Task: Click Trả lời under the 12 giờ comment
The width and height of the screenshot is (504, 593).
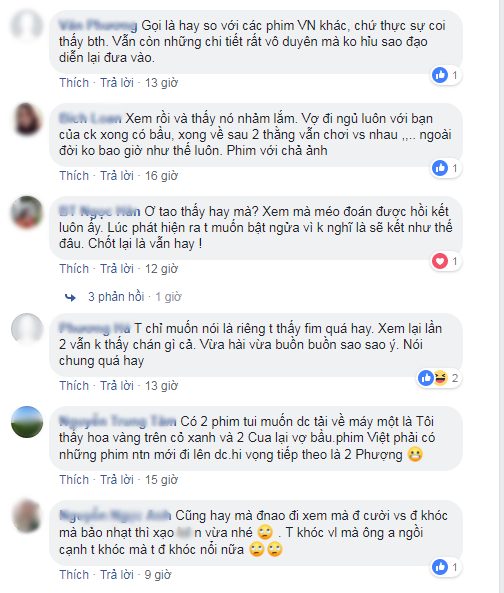Action: click(117, 269)
